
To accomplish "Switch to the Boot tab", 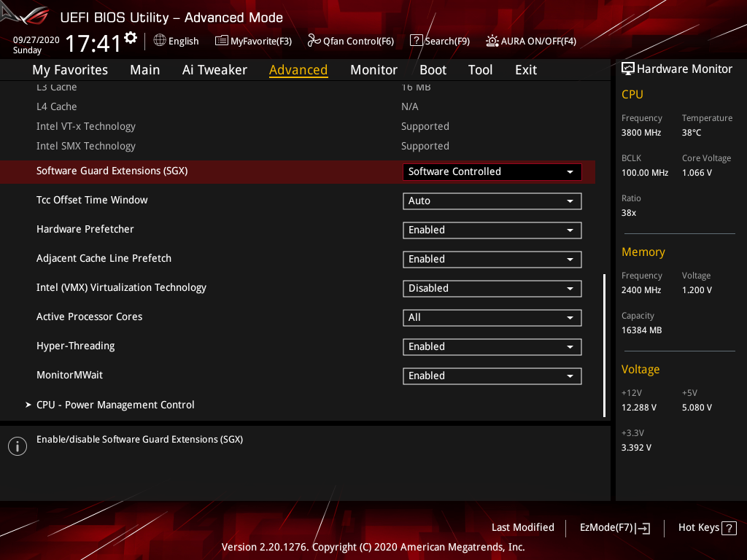I will tap(433, 70).
